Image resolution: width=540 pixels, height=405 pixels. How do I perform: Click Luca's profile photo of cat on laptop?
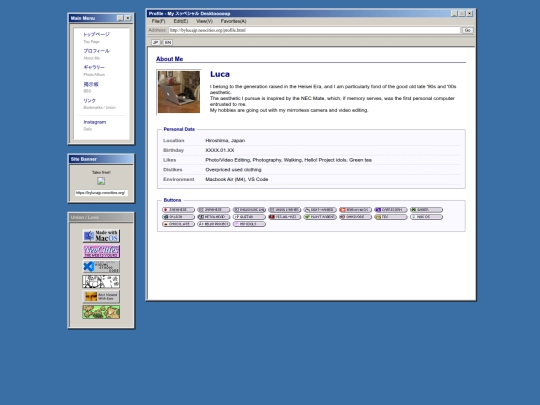pyautogui.click(x=179, y=92)
